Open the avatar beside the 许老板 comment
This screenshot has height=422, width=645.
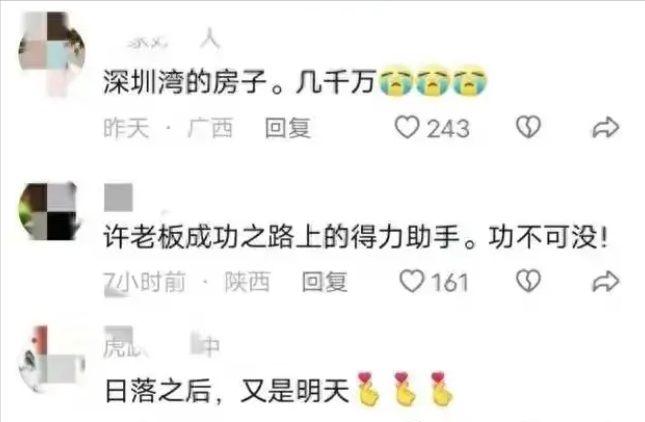51,211
